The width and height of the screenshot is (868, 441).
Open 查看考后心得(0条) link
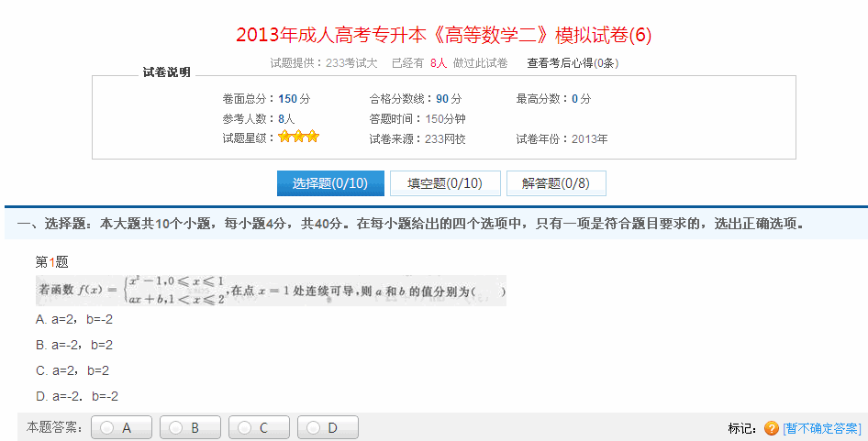click(x=573, y=63)
